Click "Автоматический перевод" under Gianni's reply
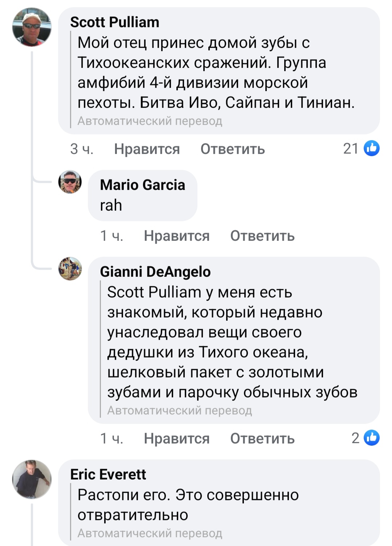392x546 pixels. click(179, 410)
